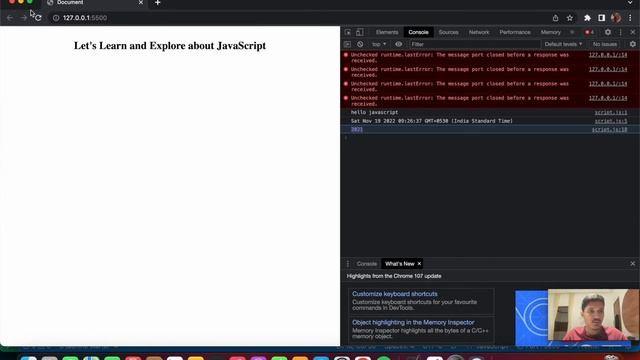Open the drawer three-dot menu icon
Screen dimensions: 640x360
click(x=348, y=264)
